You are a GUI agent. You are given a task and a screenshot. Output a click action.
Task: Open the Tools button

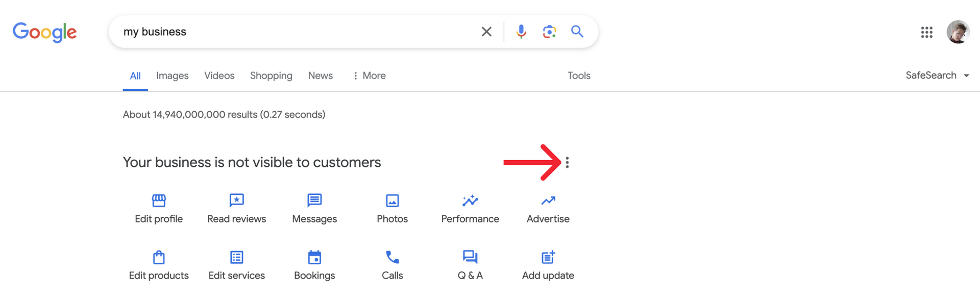tap(579, 76)
